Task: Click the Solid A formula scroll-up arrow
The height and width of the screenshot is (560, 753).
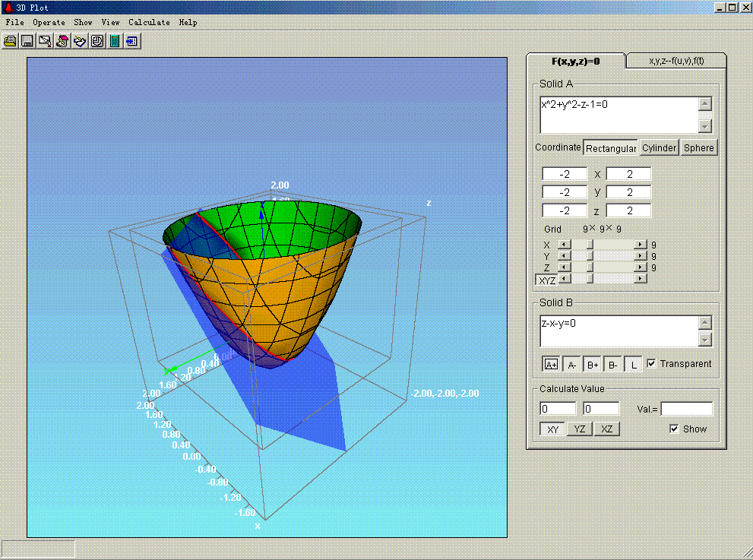Action: (x=704, y=104)
